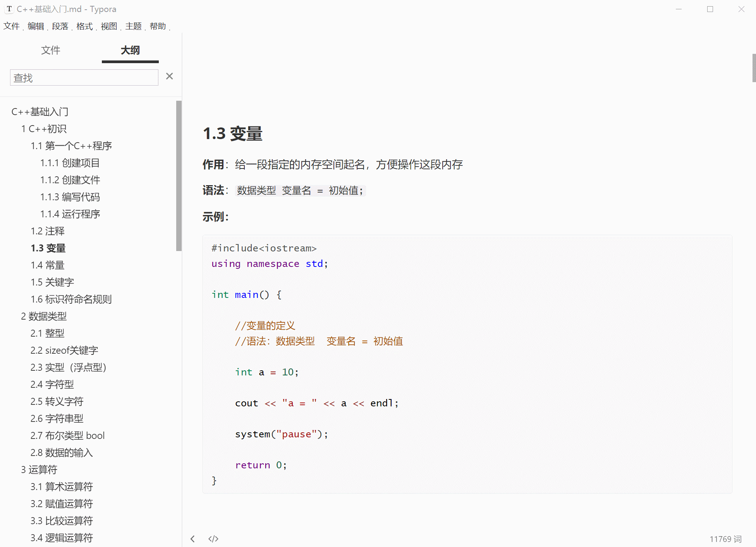Switch to the 大纲 sidebar tab
Viewport: 756px width, 547px height.
(x=130, y=50)
